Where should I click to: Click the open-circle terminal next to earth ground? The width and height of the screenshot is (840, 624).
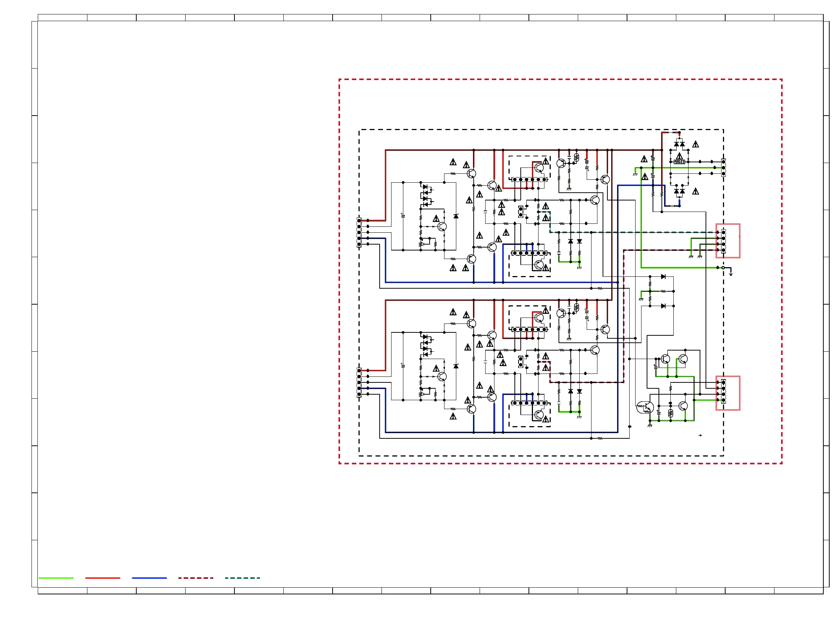(x=723, y=268)
